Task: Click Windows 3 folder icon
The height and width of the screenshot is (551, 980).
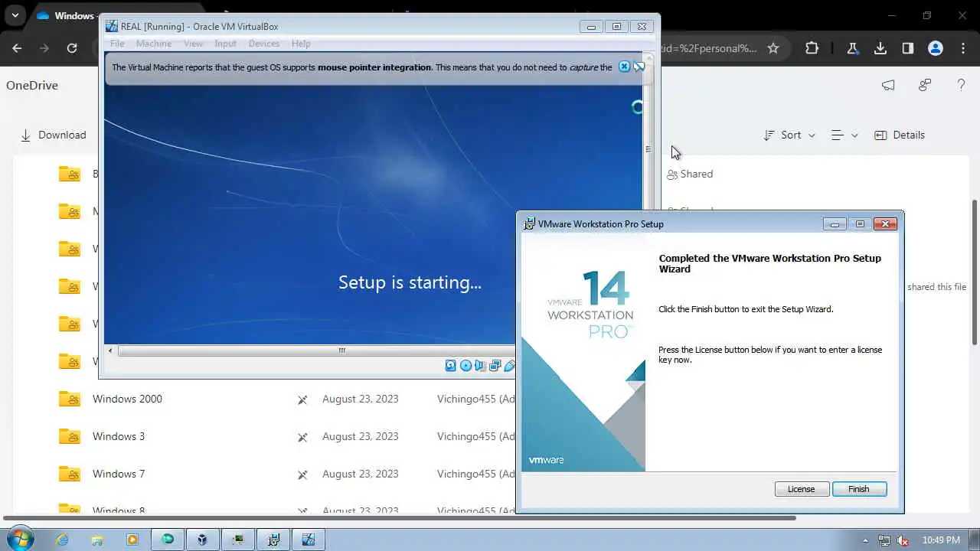Action: click(70, 436)
